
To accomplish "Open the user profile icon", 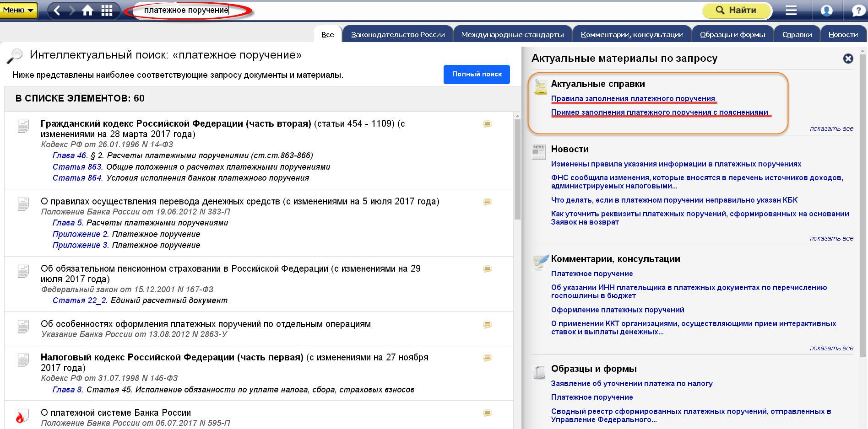I will 826,11.
